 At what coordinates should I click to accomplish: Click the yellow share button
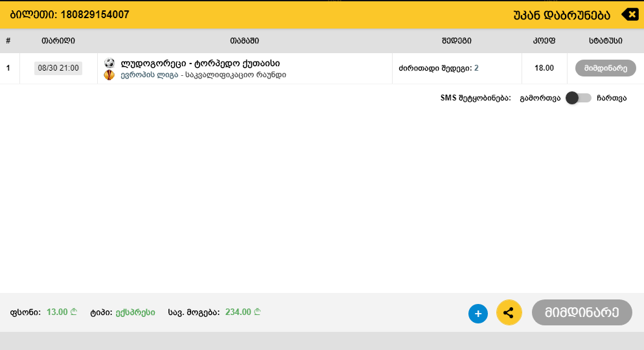[509, 312]
